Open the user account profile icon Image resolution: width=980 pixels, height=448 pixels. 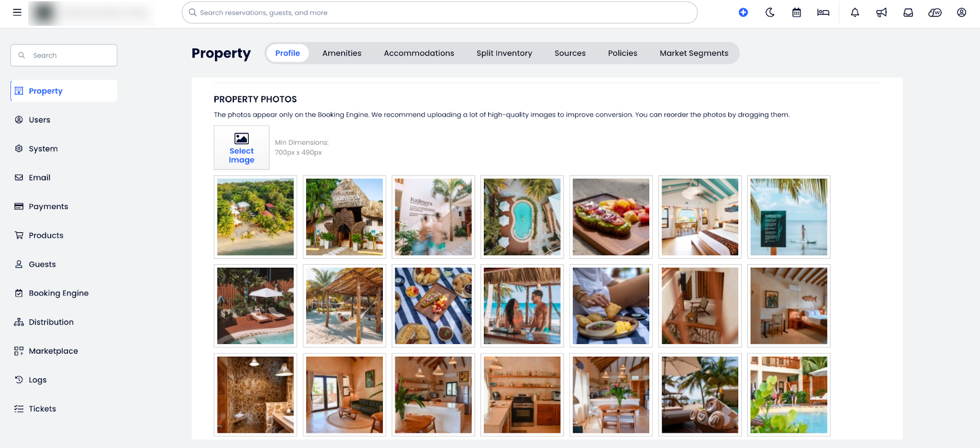coord(962,12)
